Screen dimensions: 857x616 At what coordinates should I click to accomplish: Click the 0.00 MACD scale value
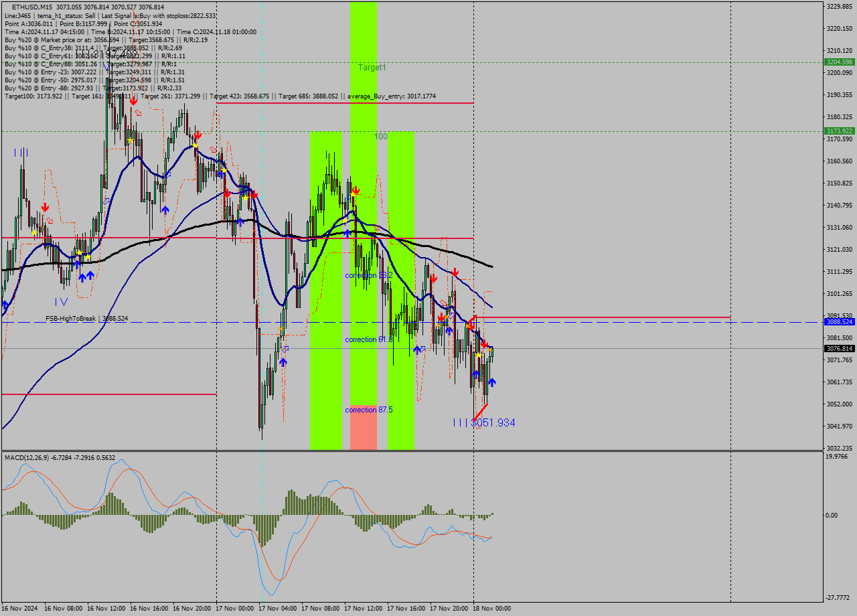(832, 515)
